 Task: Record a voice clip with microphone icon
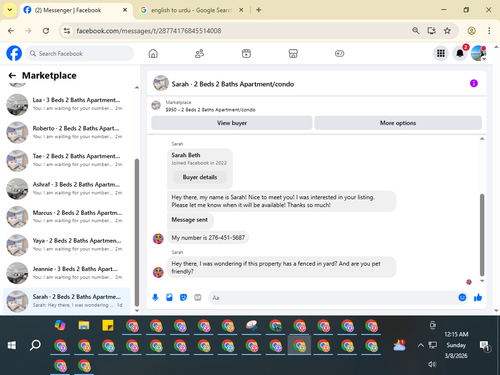(x=155, y=297)
